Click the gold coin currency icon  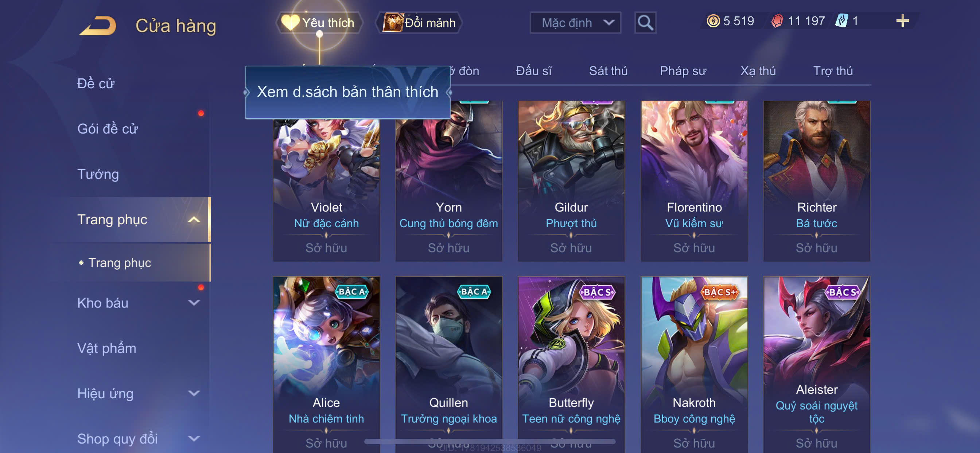pos(713,21)
